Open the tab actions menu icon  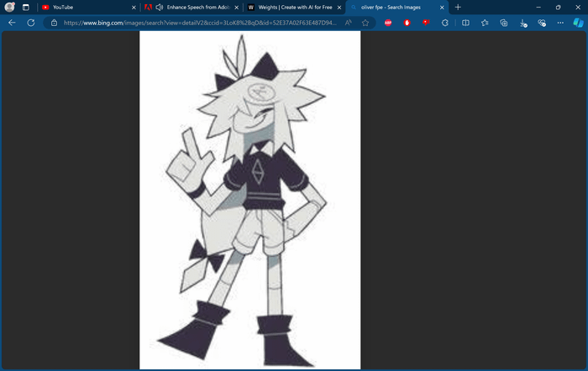(25, 7)
